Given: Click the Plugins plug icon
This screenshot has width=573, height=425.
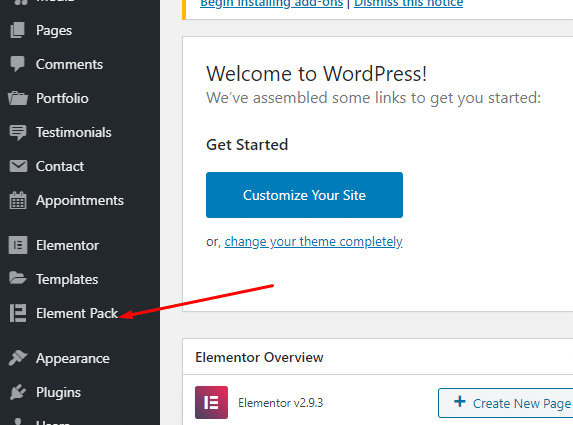Looking at the screenshot, I should 18,392.
